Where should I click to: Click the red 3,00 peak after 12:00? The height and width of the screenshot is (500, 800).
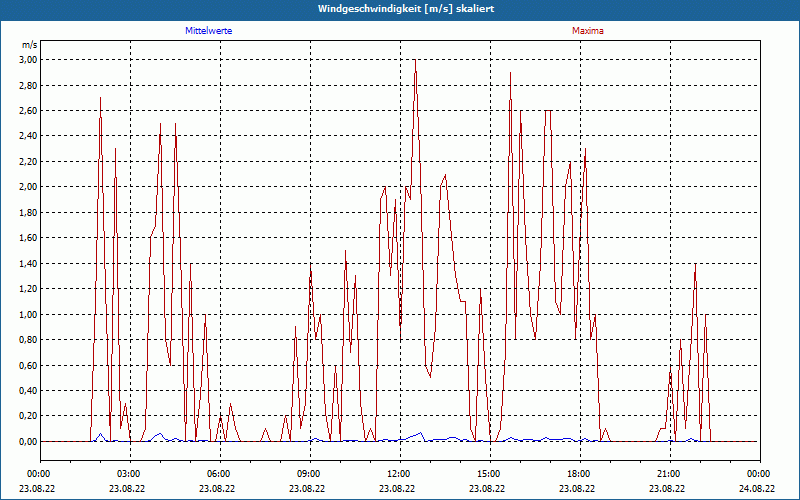(x=415, y=60)
